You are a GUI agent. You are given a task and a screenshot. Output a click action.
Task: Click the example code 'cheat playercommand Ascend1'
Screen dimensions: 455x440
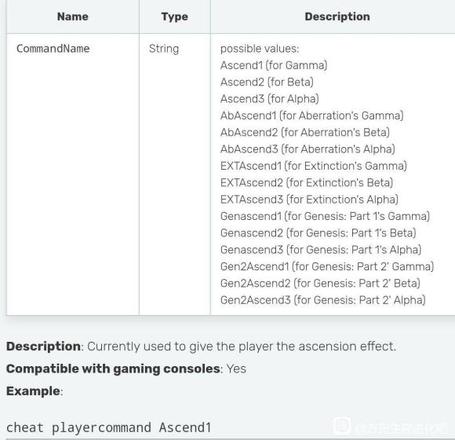(x=109, y=427)
